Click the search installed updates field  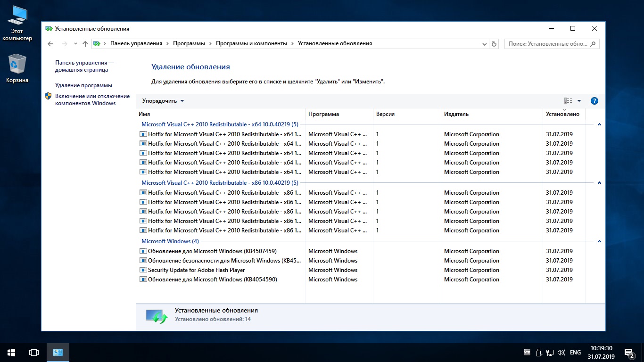point(548,44)
